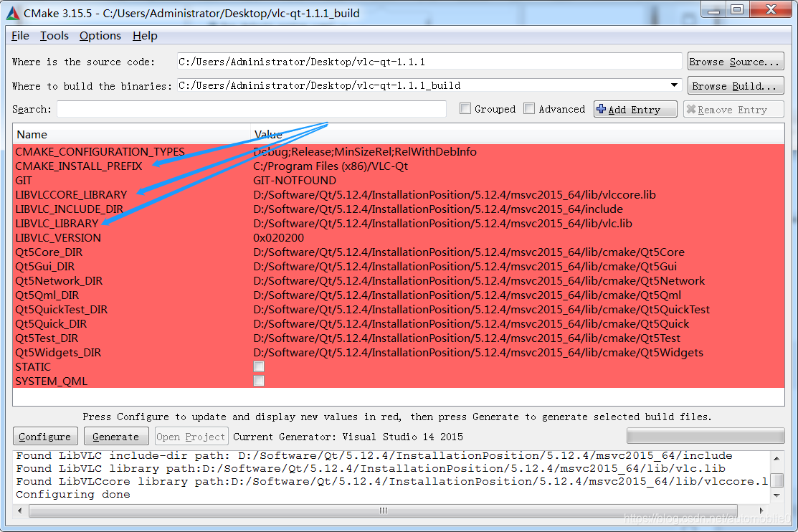
Task: Click the vertical scrollbar thumb of output log
Action: coord(776,480)
